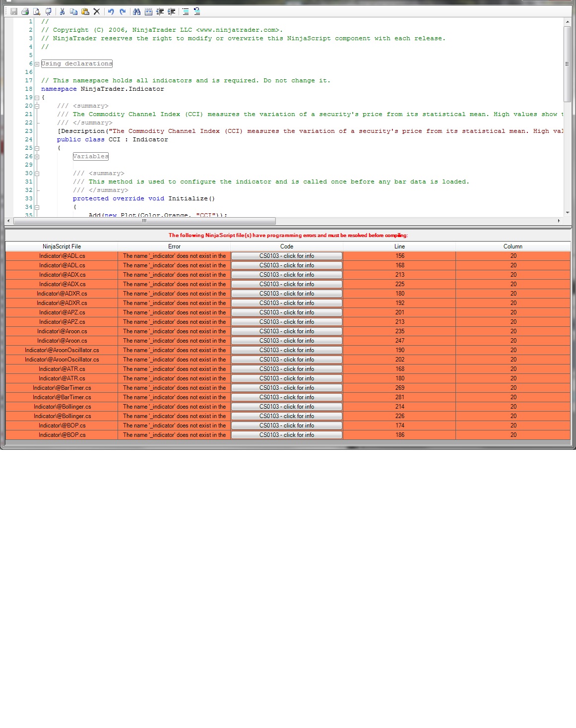Image resolution: width=576 pixels, height=728 pixels.
Task: Open CS0103 info for ADL.cs line 156
Action: [287, 256]
